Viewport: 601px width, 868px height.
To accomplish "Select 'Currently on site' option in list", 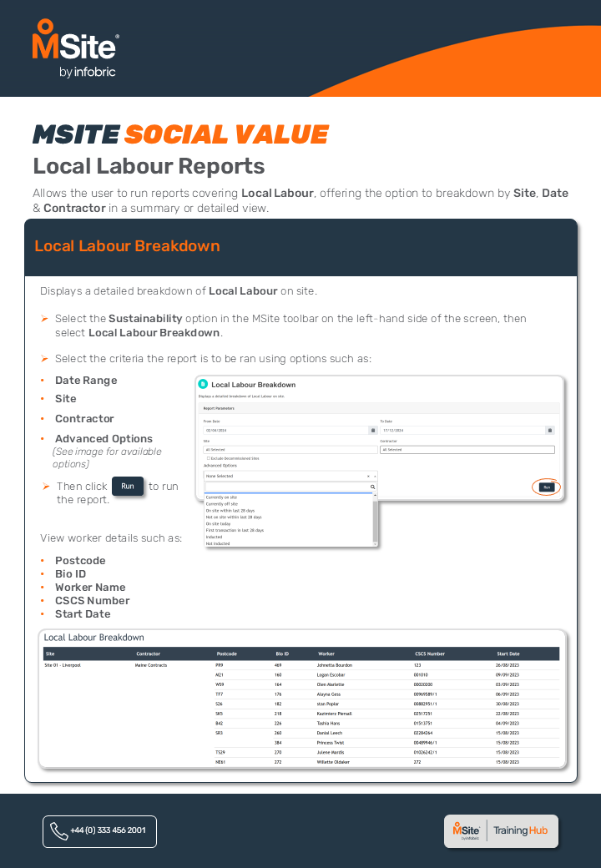I will (x=222, y=497).
